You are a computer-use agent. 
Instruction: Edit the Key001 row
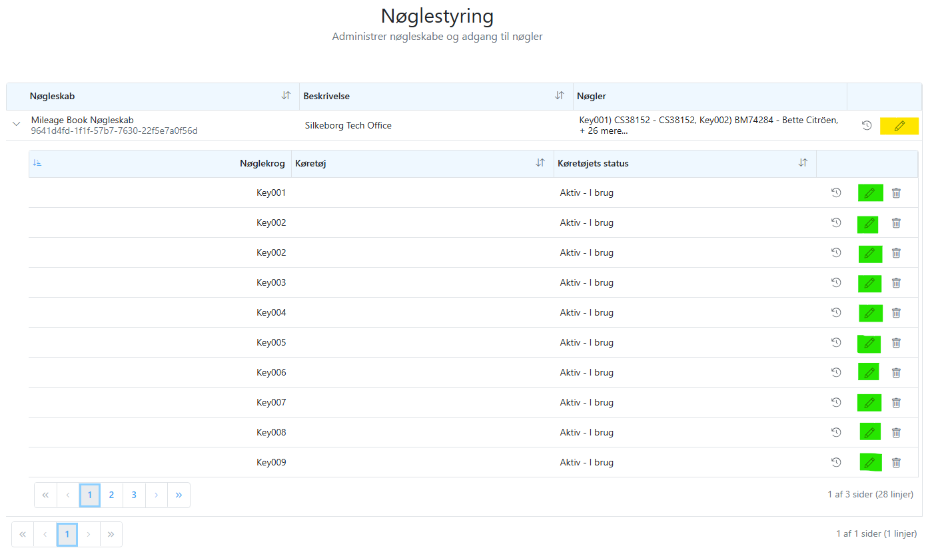click(x=870, y=193)
